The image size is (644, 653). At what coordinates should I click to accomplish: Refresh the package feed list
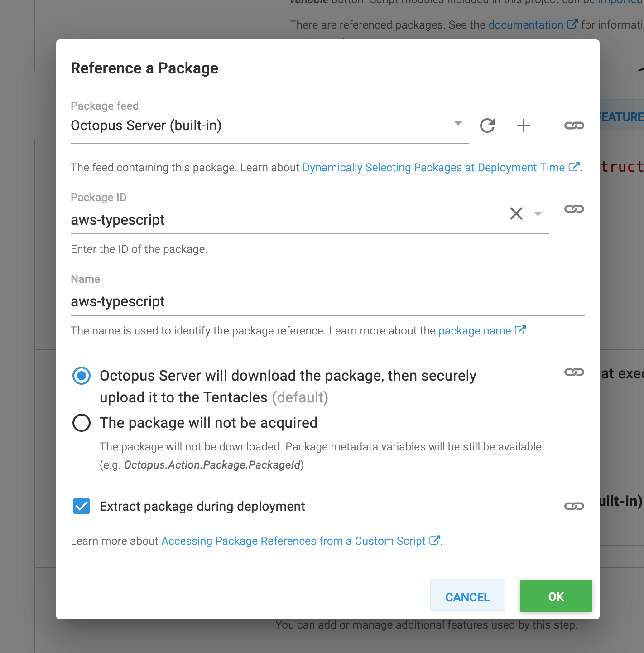point(487,126)
